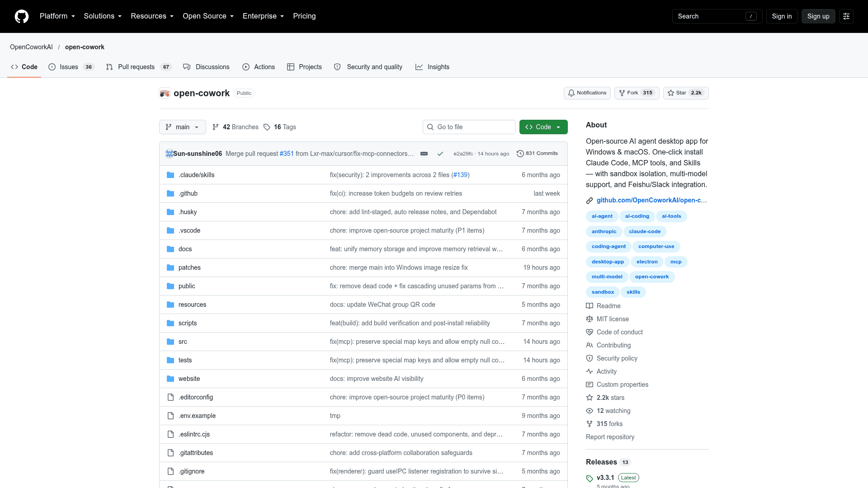868x488 pixels.
Task: Expand the Platform menu
Action: (x=57, y=16)
